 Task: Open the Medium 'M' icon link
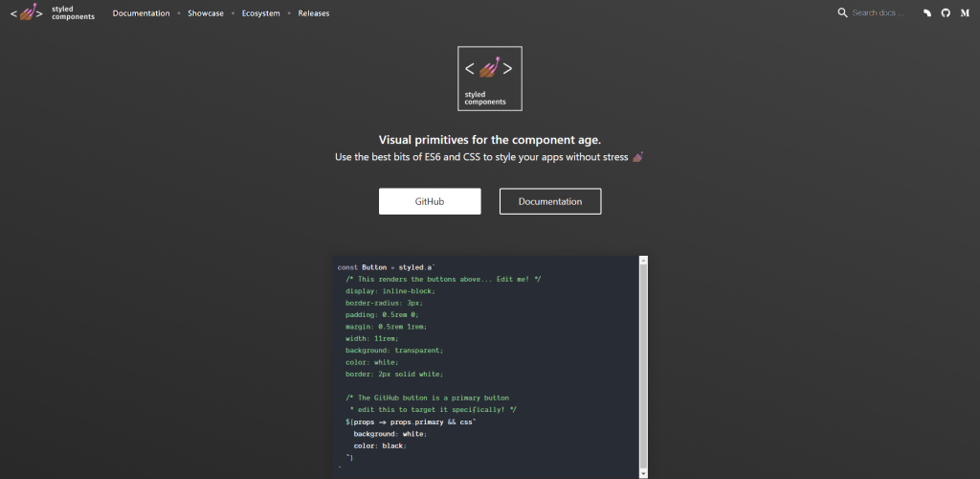pyautogui.click(x=965, y=13)
